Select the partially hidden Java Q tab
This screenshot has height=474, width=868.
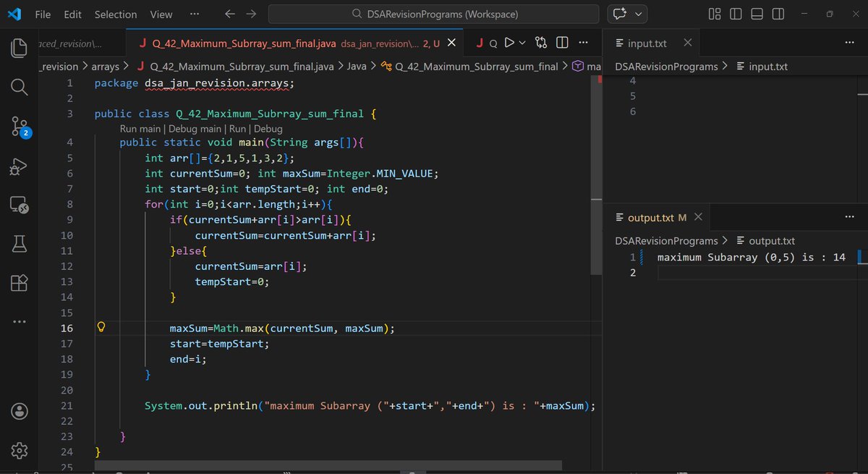click(x=488, y=43)
